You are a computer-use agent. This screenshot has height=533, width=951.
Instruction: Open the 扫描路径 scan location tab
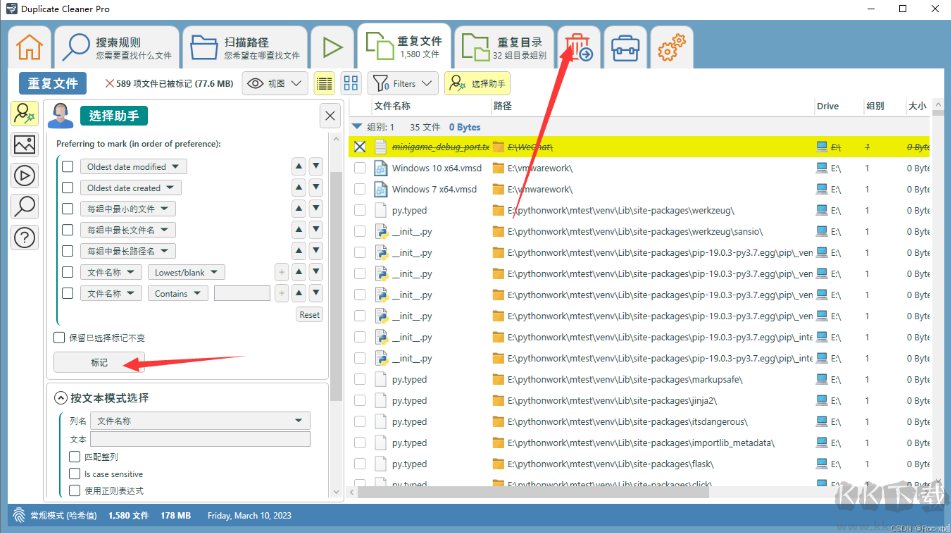(x=245, y=47)
